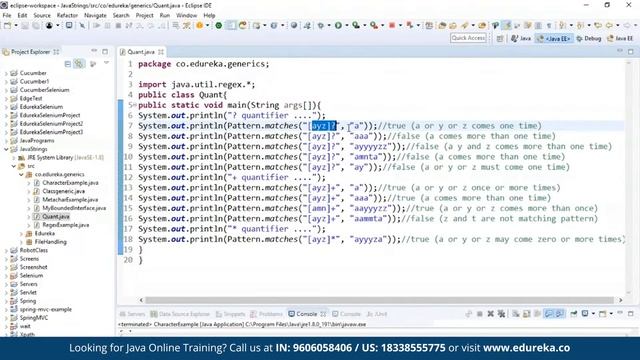
Task: Open the Source menu
Action: click(42, 15)
